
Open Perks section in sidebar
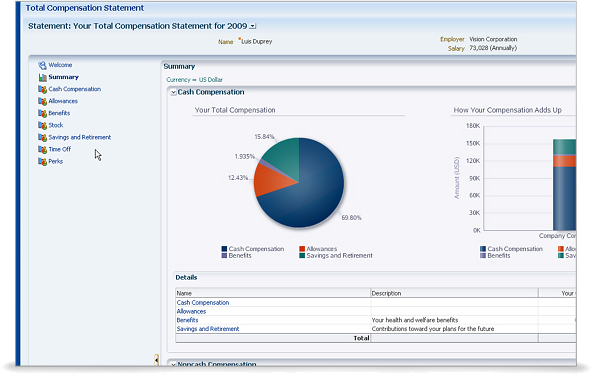[x=56, y=161]
